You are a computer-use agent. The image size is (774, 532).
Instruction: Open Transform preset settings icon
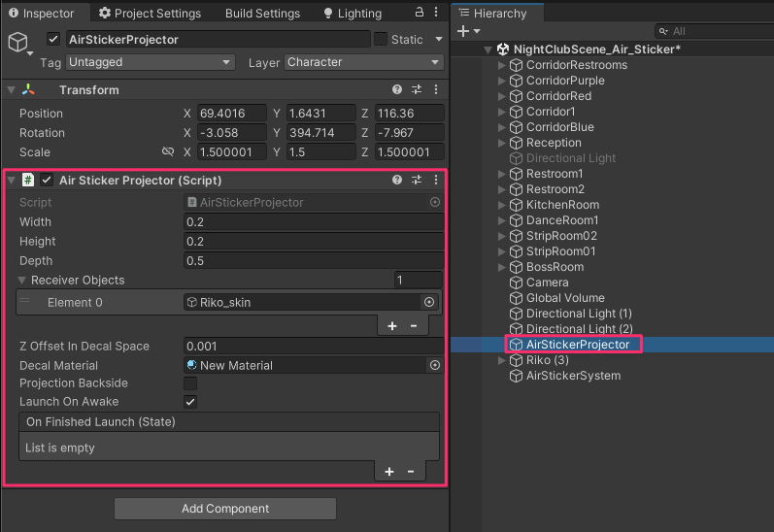417,89
